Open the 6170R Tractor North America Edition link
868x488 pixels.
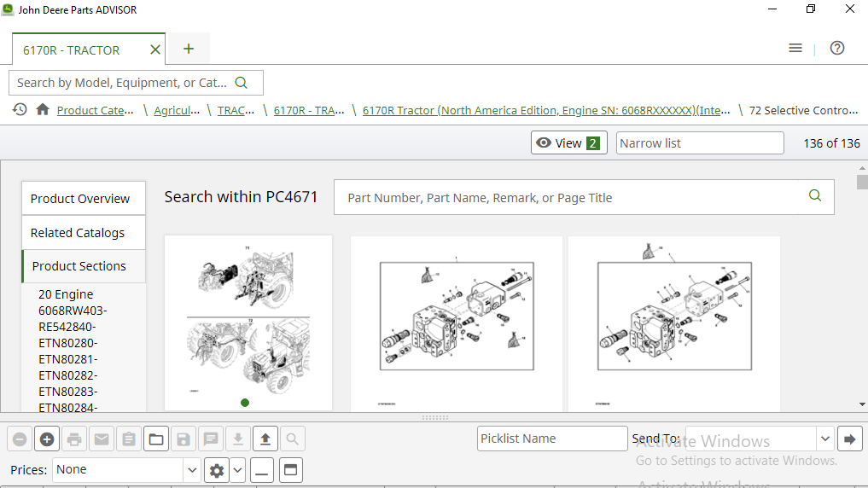546,110
